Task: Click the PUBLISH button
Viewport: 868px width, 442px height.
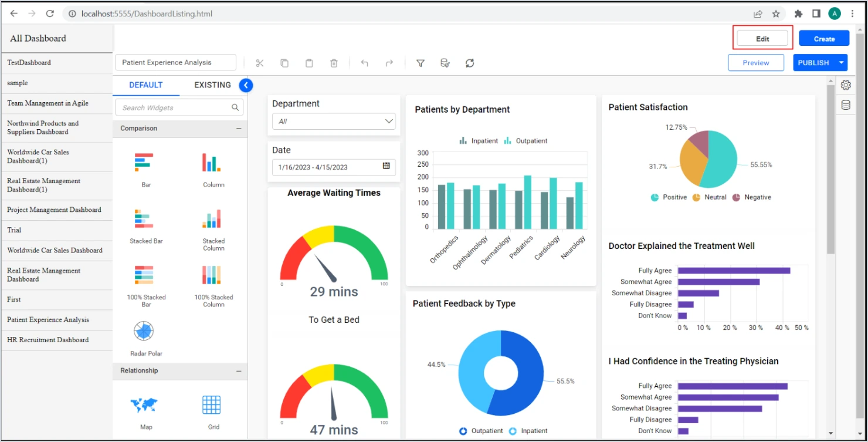Action: click(814, 63)
